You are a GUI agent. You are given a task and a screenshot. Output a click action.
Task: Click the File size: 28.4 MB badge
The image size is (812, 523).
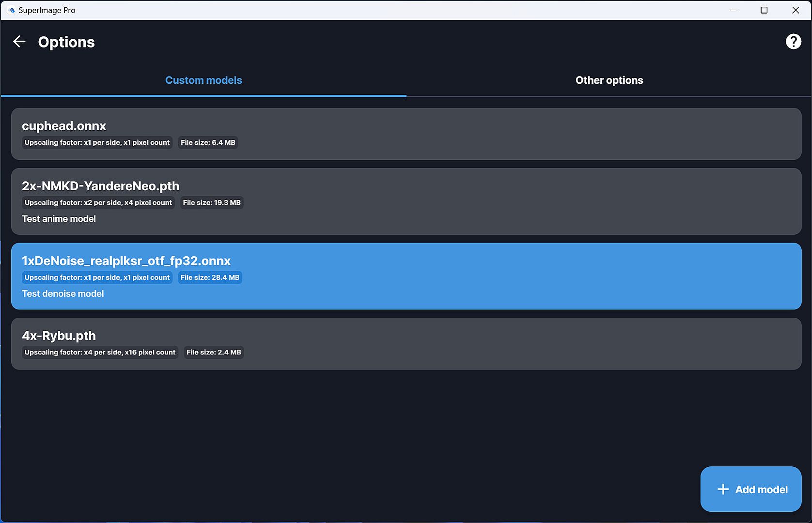210,277
